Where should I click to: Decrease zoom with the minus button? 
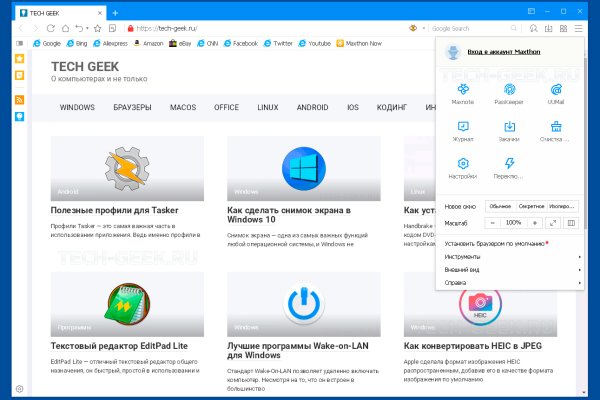(x=492, y=223)
